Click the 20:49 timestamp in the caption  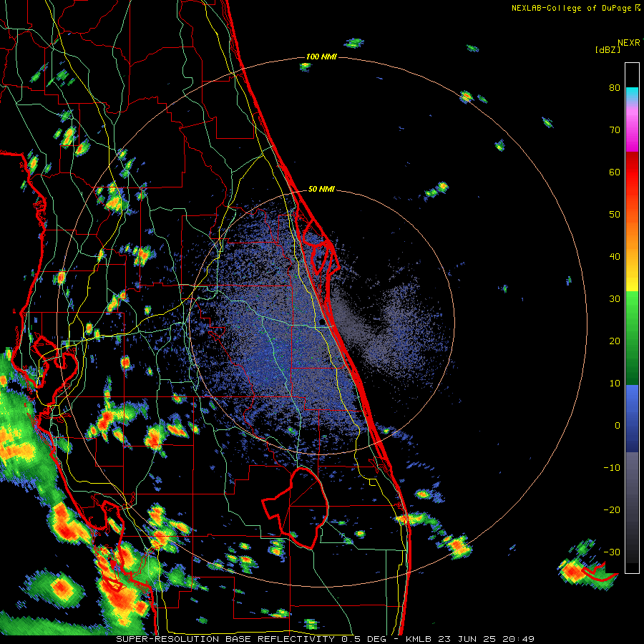pyautogui.click(x=519, y=639)
